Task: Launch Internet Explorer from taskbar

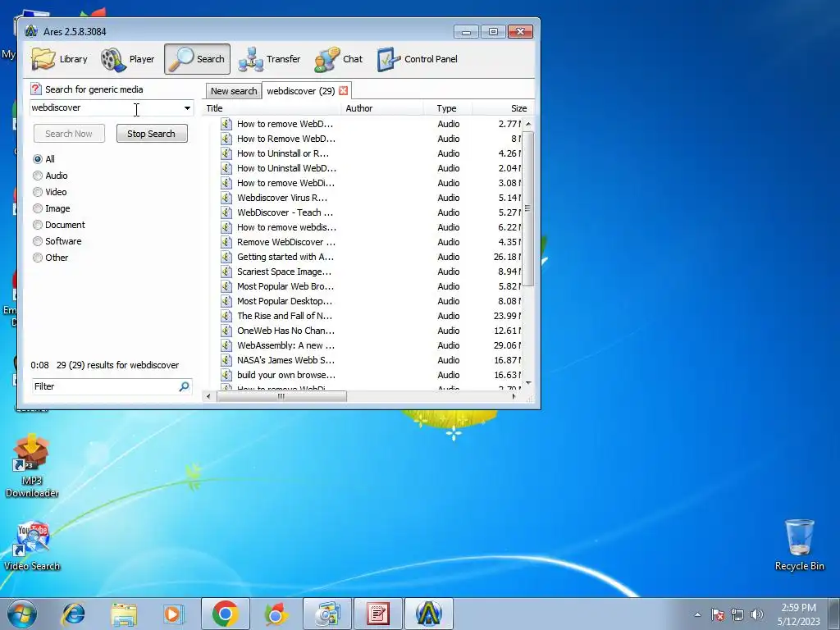Action: pyautogui.click(x=73, y=614)
